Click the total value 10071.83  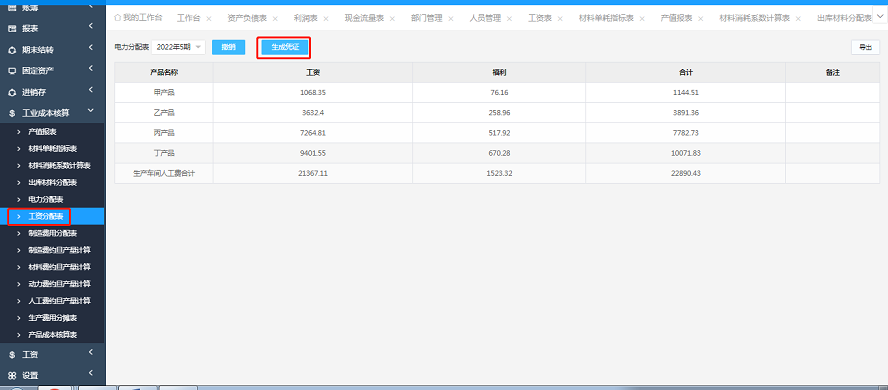tap(686, 153)
